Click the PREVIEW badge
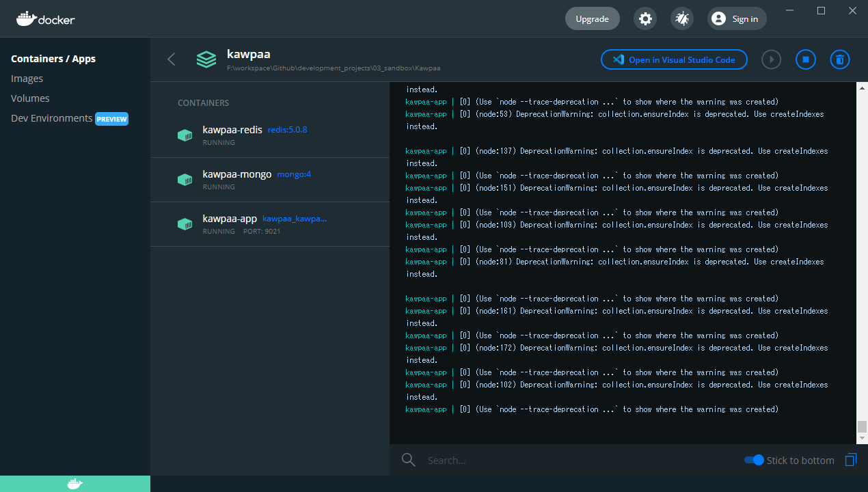 tap(111, 119)
